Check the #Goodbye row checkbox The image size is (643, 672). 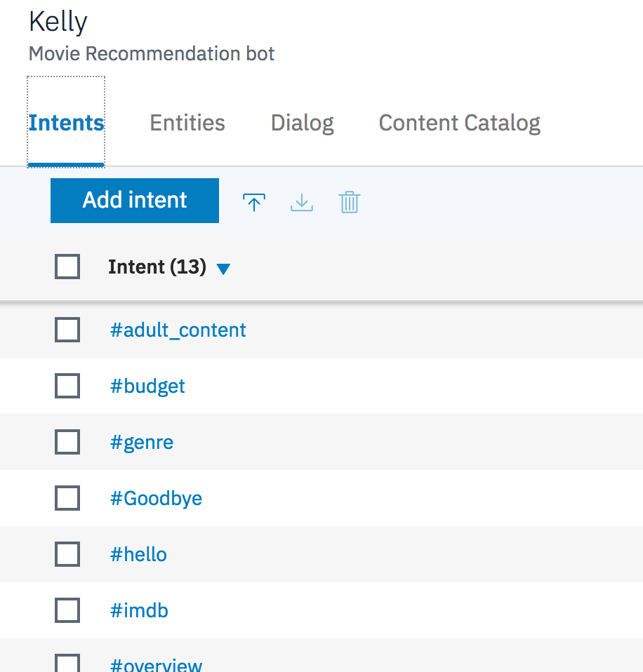point(67,498)
